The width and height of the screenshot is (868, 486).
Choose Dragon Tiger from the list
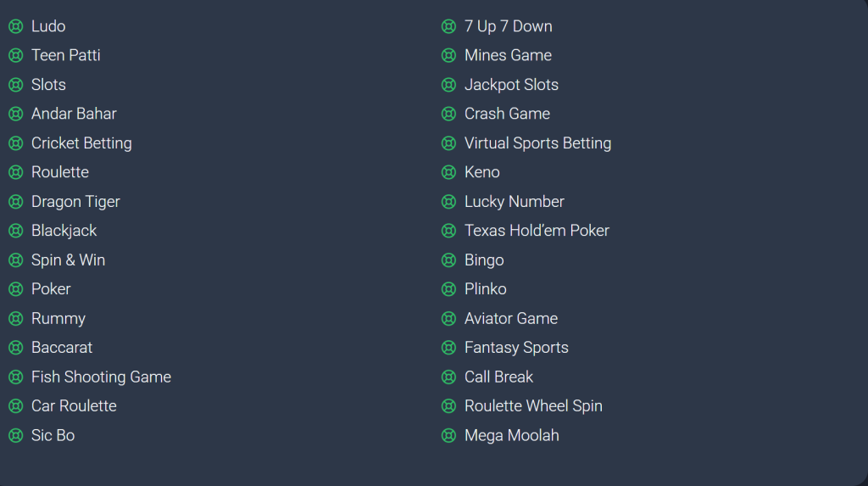click(x=75, y=202)
